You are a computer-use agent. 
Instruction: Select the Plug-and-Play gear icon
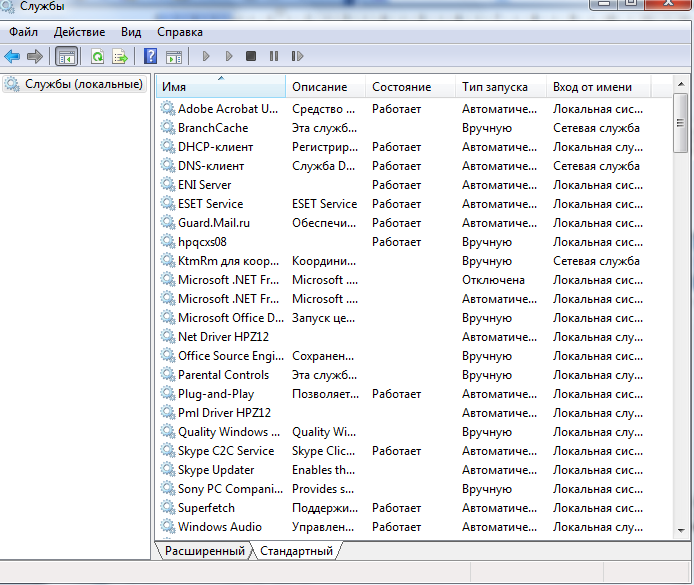click(x=168, y=394)
